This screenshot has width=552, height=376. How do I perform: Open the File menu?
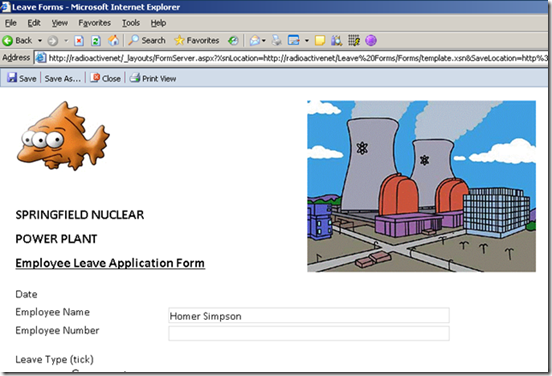point(11,23)
